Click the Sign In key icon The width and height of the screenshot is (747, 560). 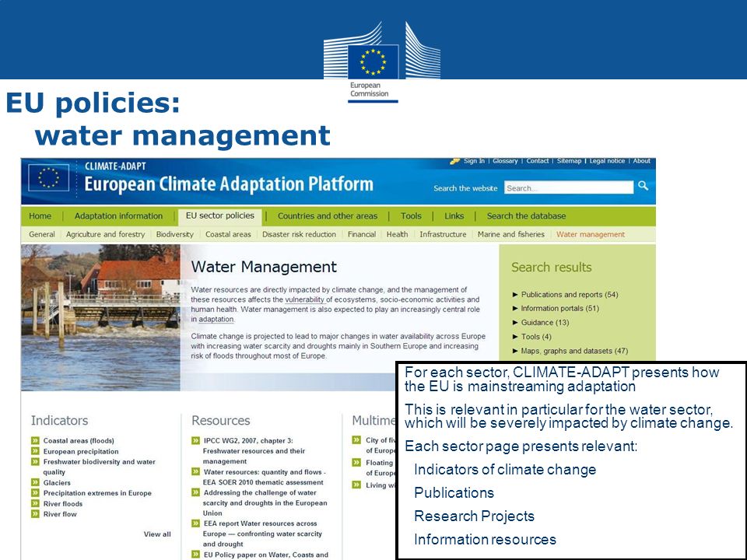tap(454, 162)
